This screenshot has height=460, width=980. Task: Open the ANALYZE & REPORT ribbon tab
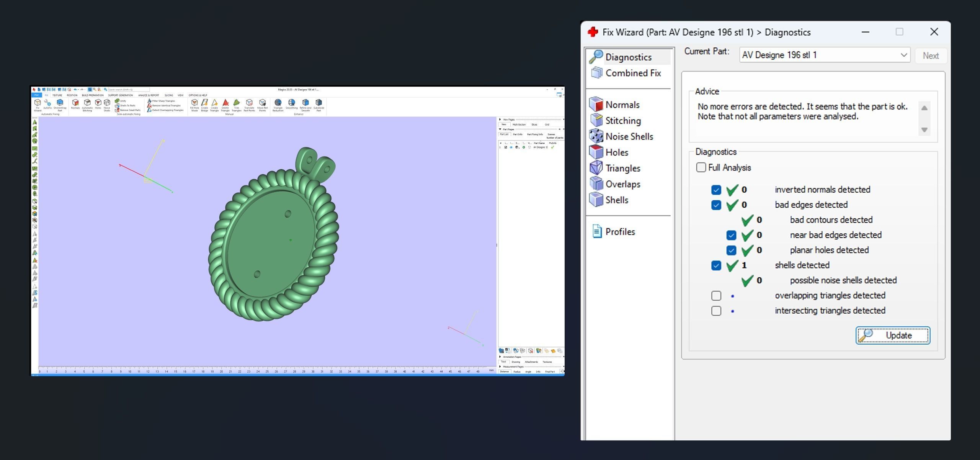coord(149,95)
